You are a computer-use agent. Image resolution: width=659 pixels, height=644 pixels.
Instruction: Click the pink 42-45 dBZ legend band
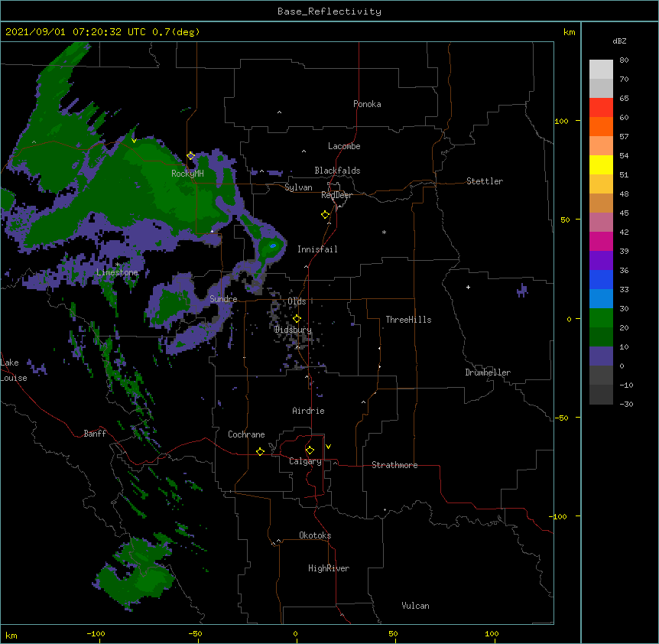[x=601, y=223]
